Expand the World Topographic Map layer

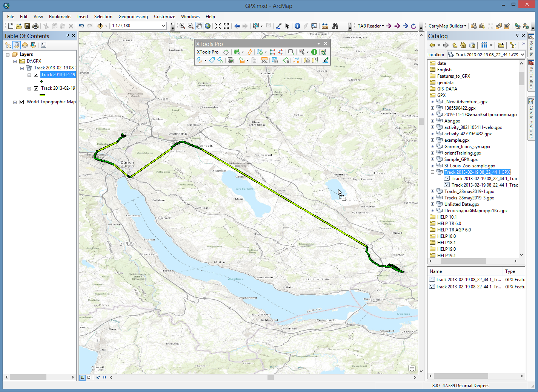pos(15,102)
